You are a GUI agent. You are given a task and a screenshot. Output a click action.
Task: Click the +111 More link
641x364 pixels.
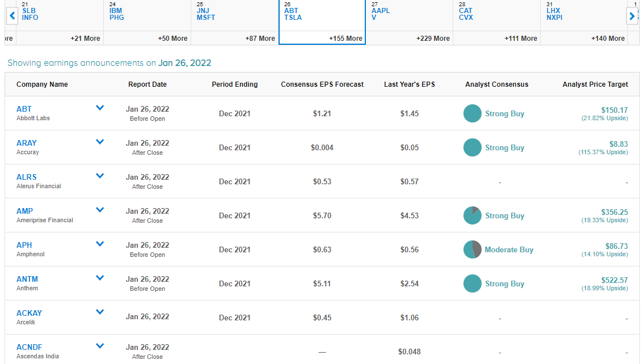[x=520, y=39]
